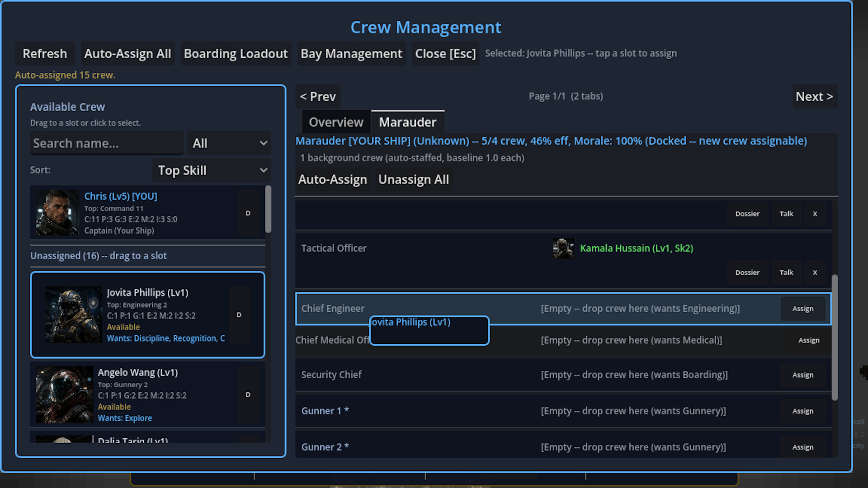868x488 pixels.
Task: Assign crew to Chief Engineer slot
Action: tap(803, 309)
